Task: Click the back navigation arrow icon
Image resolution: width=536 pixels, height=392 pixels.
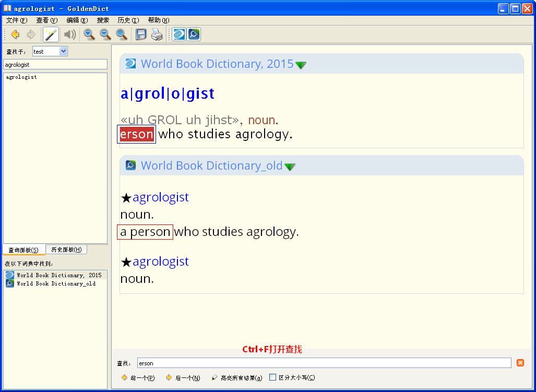Action: click(x=15, y=34)
